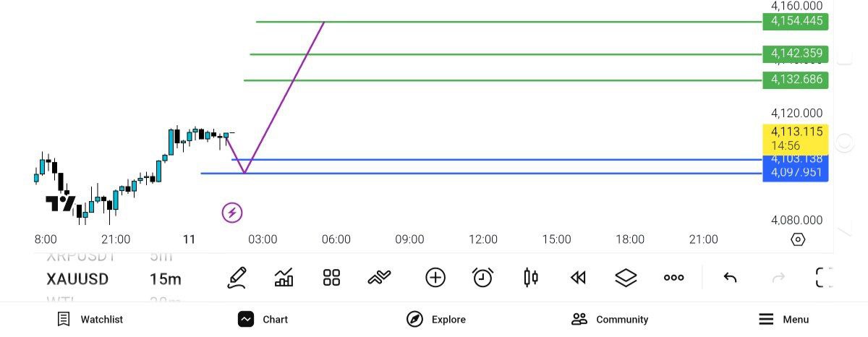Tap the plus icon in the toolbar
Image resolution: width=868 pixels, height=337 pixels.
click(x=435, y=278)
